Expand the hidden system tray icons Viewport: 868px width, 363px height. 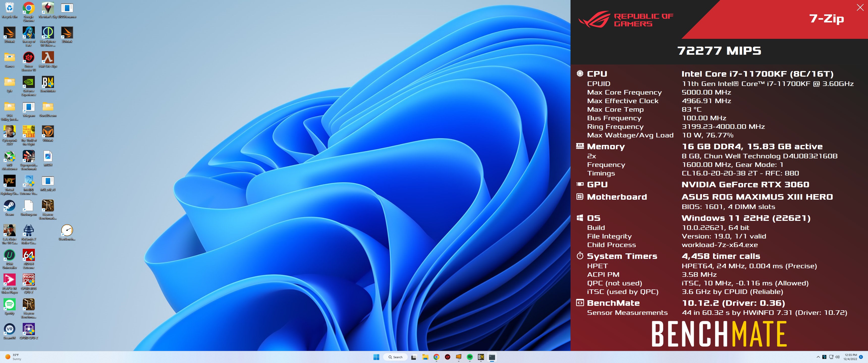click(x=818, y=357)
